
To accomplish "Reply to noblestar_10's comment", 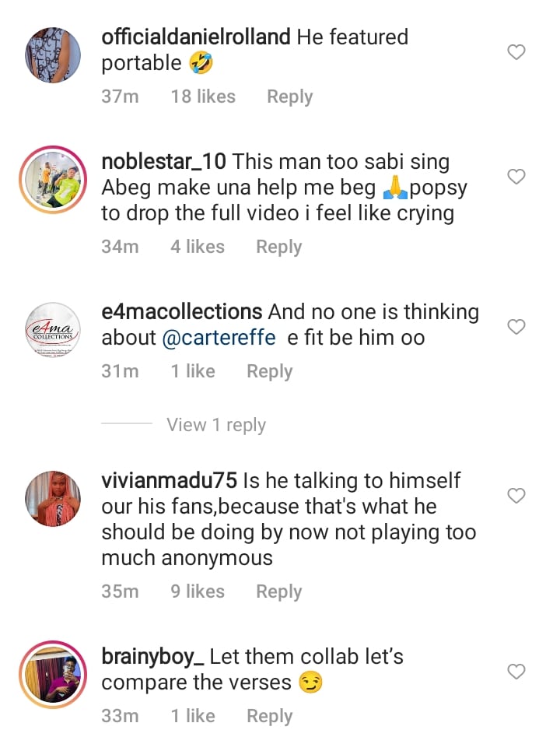I will pyautogui.click(x=278, y=247).
